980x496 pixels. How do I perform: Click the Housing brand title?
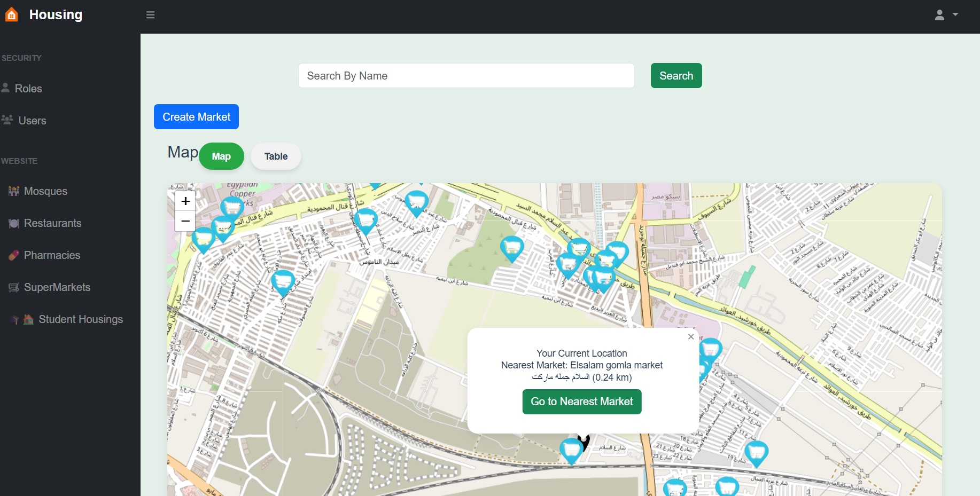coord(56,14)
